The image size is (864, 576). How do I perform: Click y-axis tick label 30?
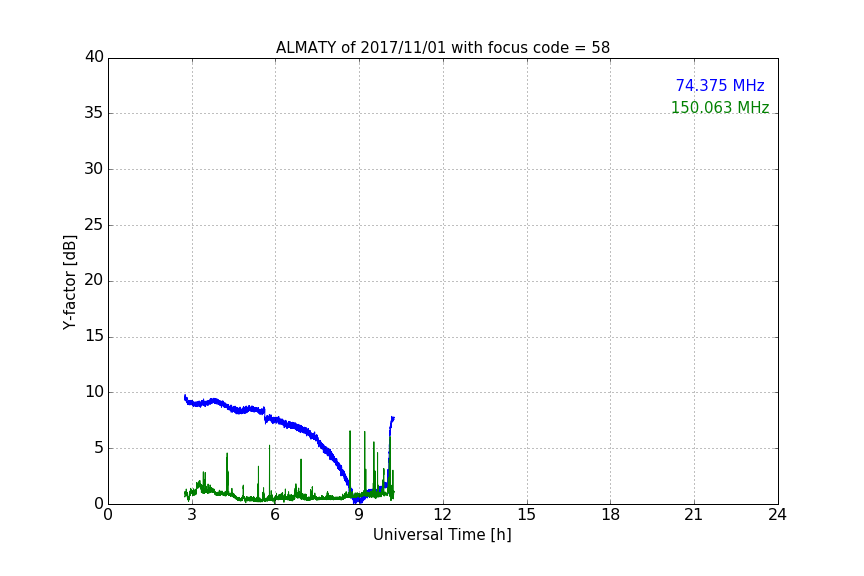click(94, 169)
